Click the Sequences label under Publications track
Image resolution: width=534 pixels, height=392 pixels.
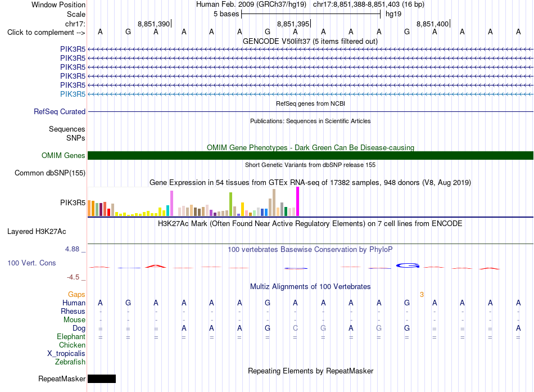click(x=67, y=129)
